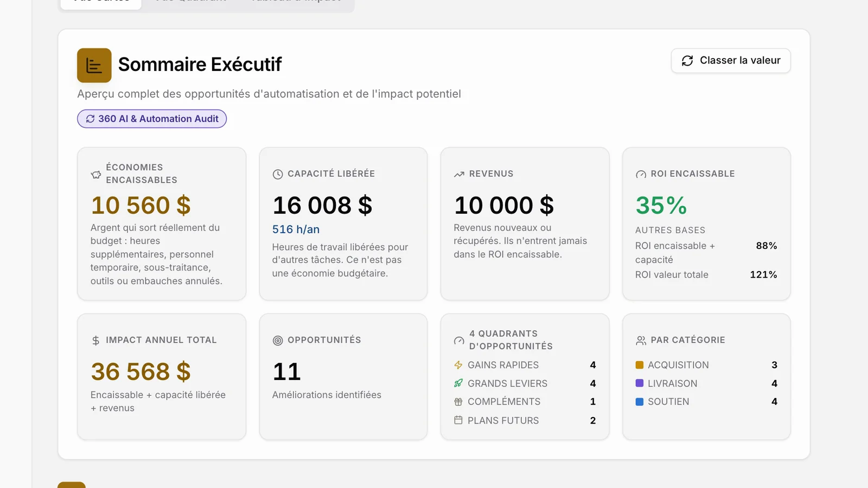Click the LIVRAISON category label
Screen dimensions: 868x488
(x=673, y=383)
